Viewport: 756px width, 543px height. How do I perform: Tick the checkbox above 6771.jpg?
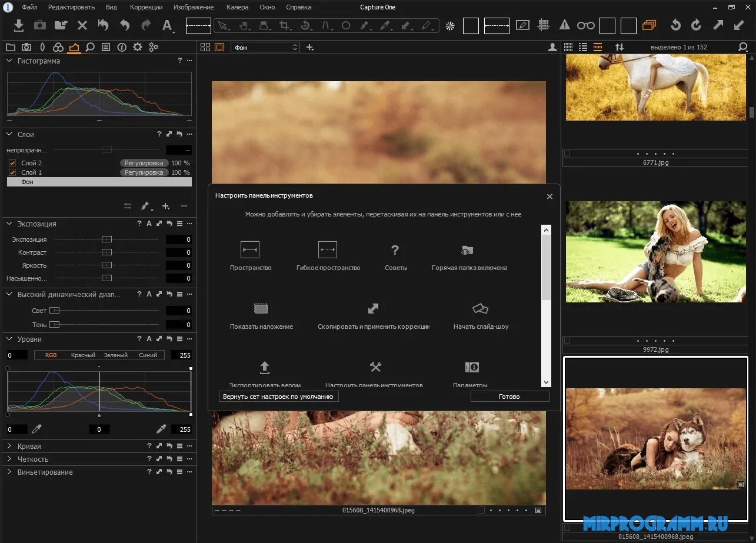pos(567,154)
